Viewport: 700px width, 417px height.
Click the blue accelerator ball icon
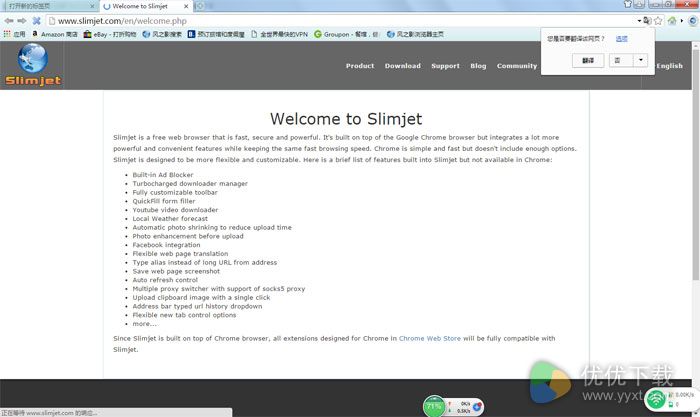coord(477,407)
